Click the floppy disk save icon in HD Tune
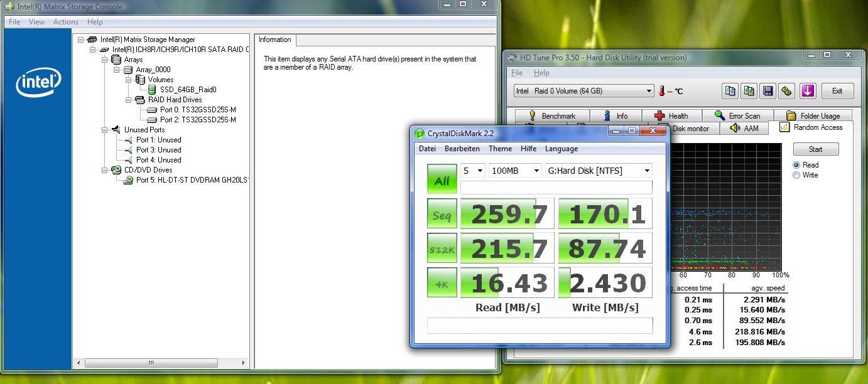This screenshot has height=384, width=868. [x=768, y=90]
